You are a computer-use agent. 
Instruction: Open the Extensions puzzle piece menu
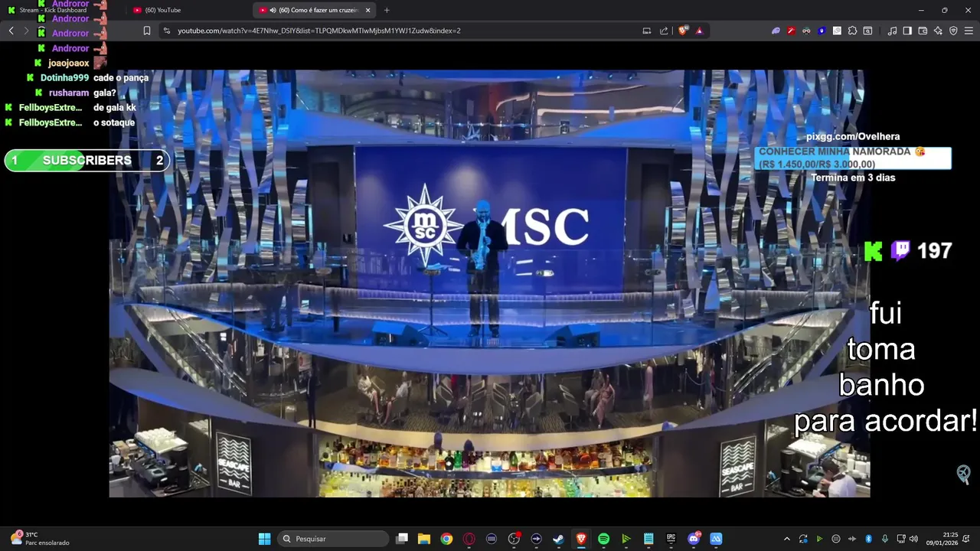coord(852,31)
